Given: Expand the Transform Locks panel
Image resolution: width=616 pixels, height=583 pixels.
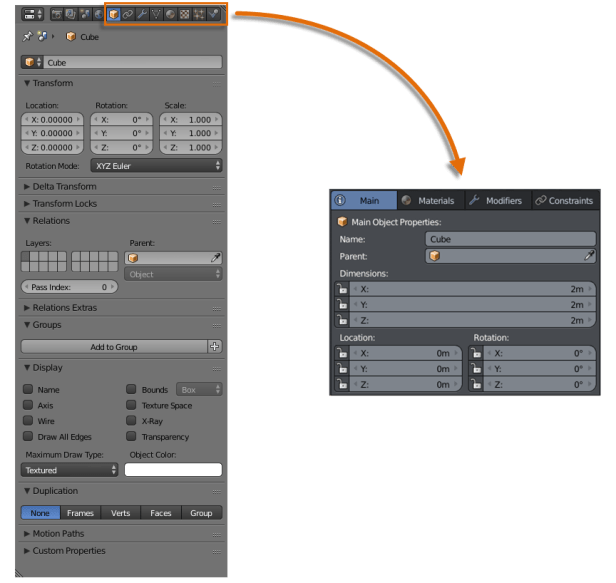Looking at the screenshot, I should 27,204.
